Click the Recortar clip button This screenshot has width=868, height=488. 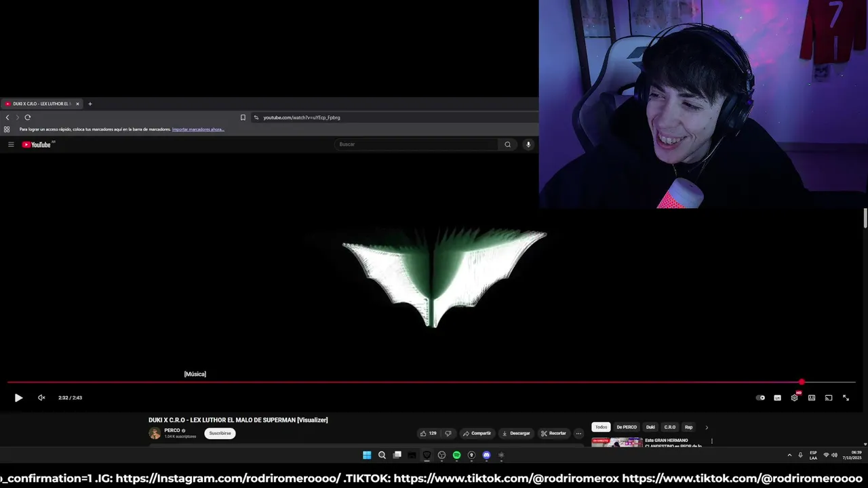553,433
